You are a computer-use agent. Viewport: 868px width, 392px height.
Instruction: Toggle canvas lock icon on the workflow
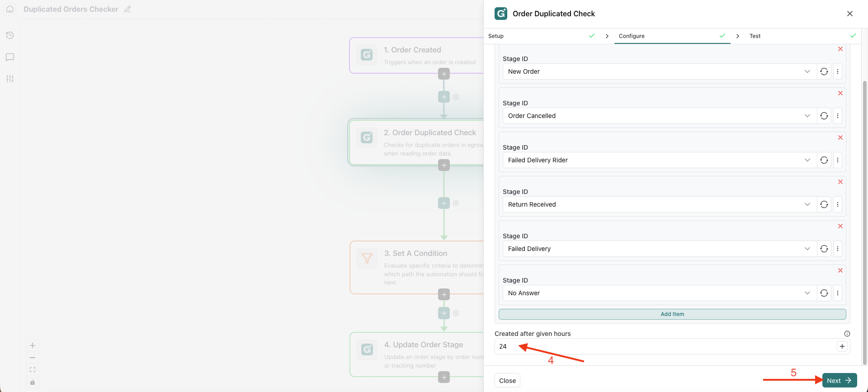pyautogui.click(x=33, y=382)
